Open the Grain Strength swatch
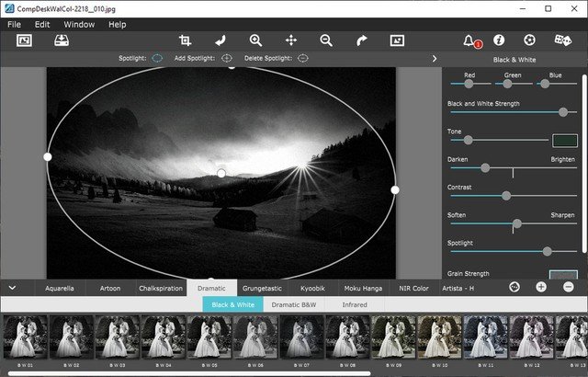588x377 pixels. pos(563,274)
